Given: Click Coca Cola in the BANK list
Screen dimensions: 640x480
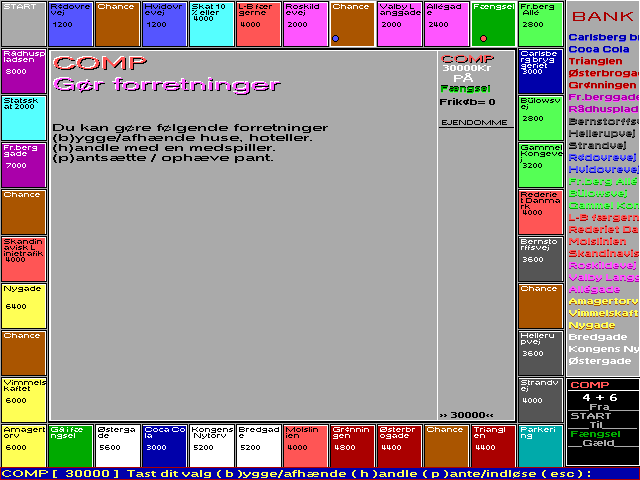Looking at the screenshot, I should coord(599,49).
